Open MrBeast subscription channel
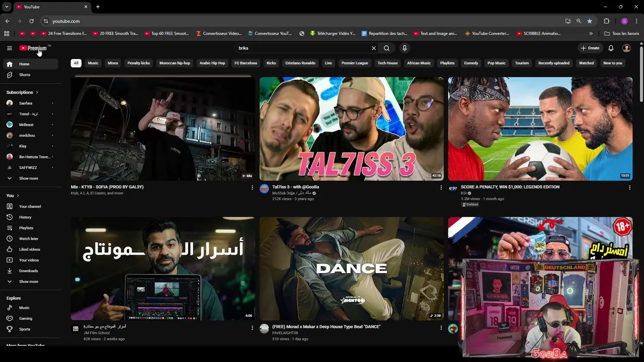Image resolution: width=644 pixels, height=362 pixels. (x=30, y=125)
